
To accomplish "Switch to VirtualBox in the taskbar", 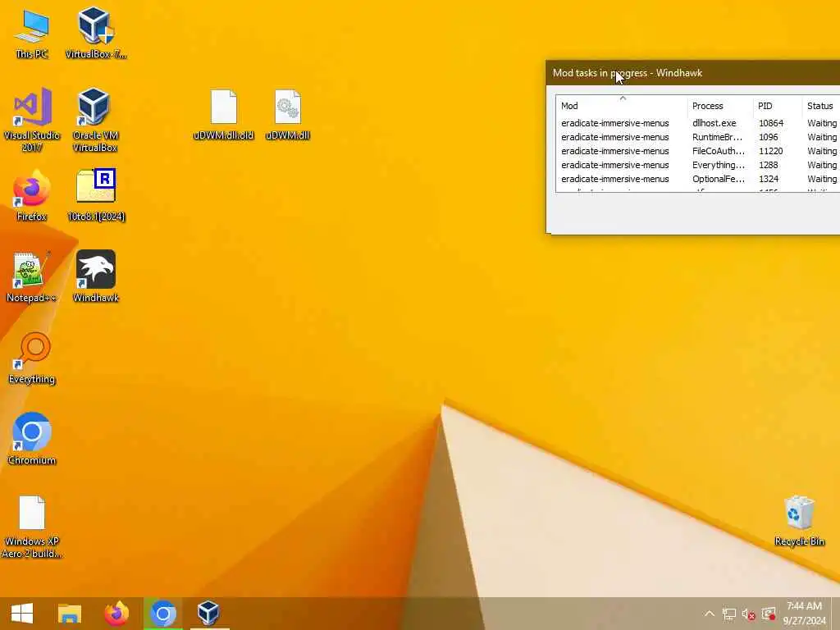I will tap(208, 614).
